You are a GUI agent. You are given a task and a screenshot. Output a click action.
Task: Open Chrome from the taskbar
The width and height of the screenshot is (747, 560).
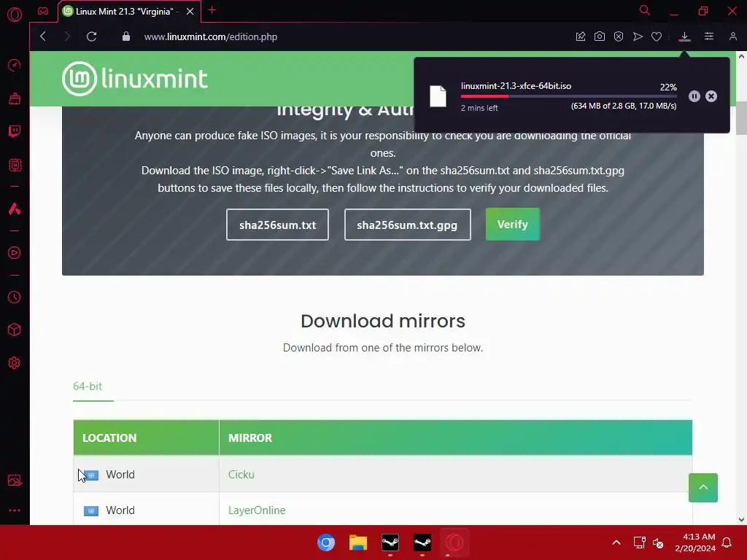tap(326, 542)
